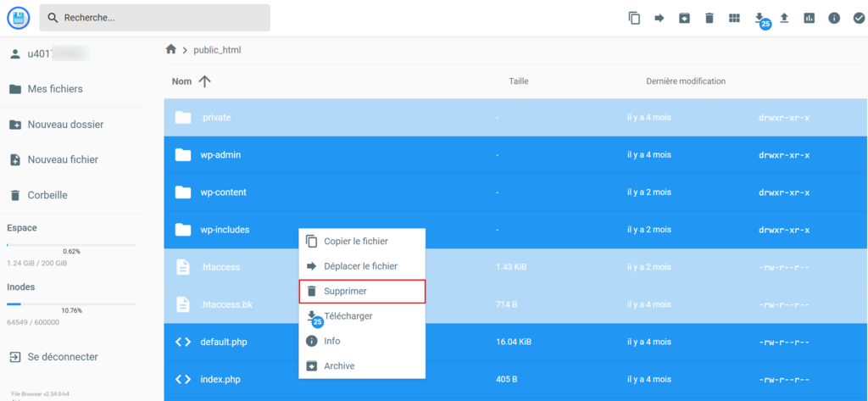The height and width of the screenshot is (401, 868).
Task: Choose Copier le fichier from context menu
Action: (362, 242)
